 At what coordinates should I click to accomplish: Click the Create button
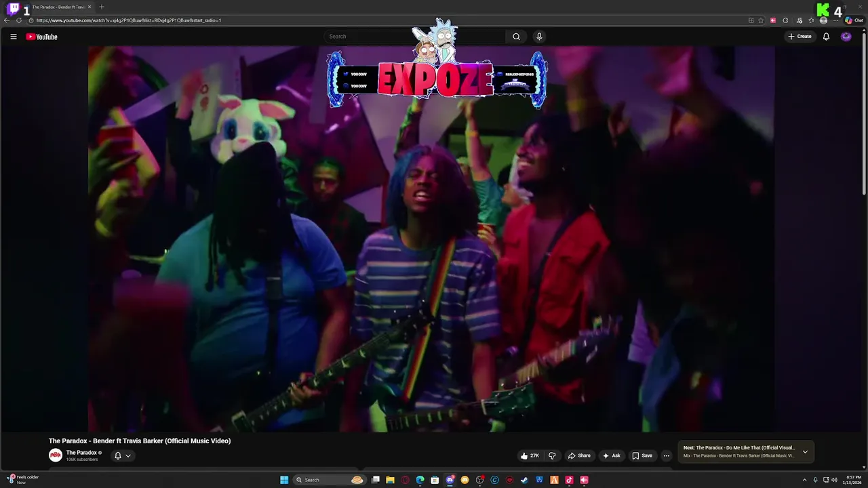click(800, 37)
